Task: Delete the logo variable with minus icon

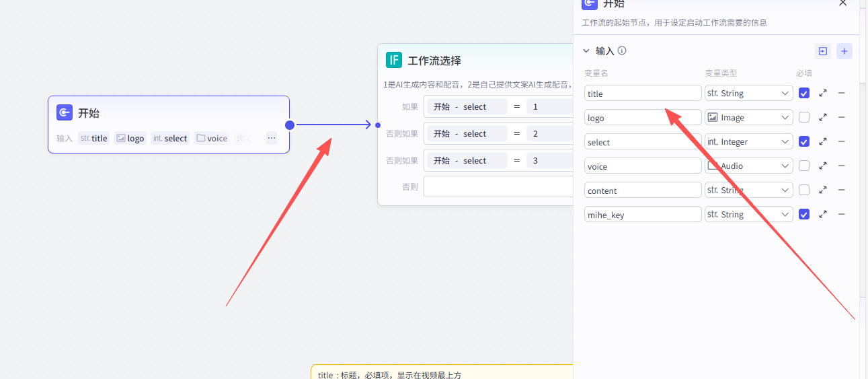Action: pos(841,117)
